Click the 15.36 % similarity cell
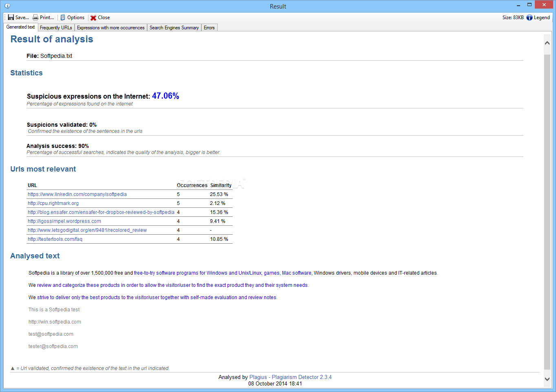556x392 pixels. (x=219, y=212)
